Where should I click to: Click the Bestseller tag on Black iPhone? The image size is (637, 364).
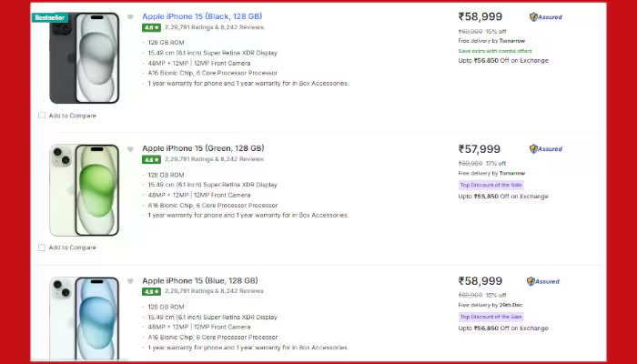[x=50, y=17]
